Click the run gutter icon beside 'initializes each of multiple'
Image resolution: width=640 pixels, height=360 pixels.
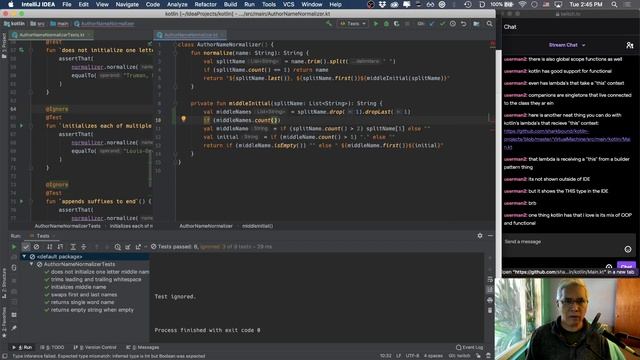pos(22,126)
